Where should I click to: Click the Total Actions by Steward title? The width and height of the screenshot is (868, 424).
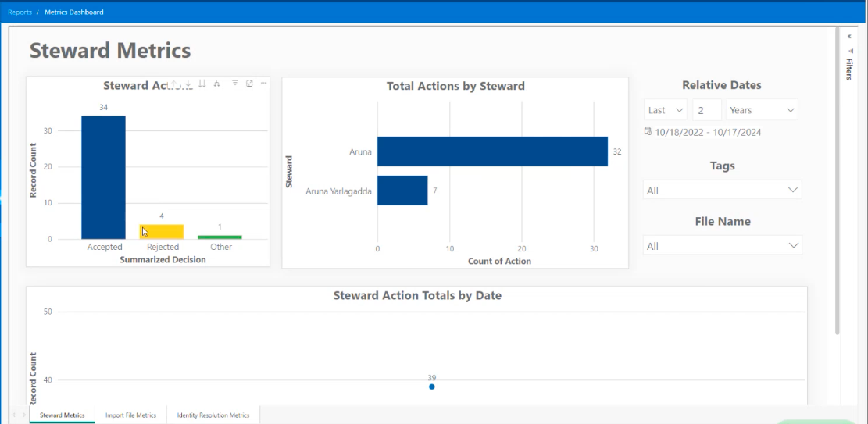tap(455, 86)
